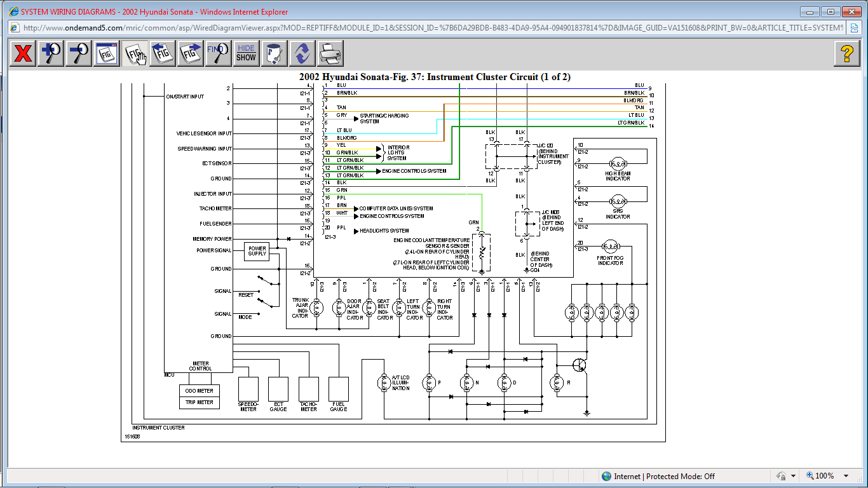The height and width of the screenshot is (488, 868).
Task: Click the Internet Explorer title bar icon
Action: pos(13,11)
